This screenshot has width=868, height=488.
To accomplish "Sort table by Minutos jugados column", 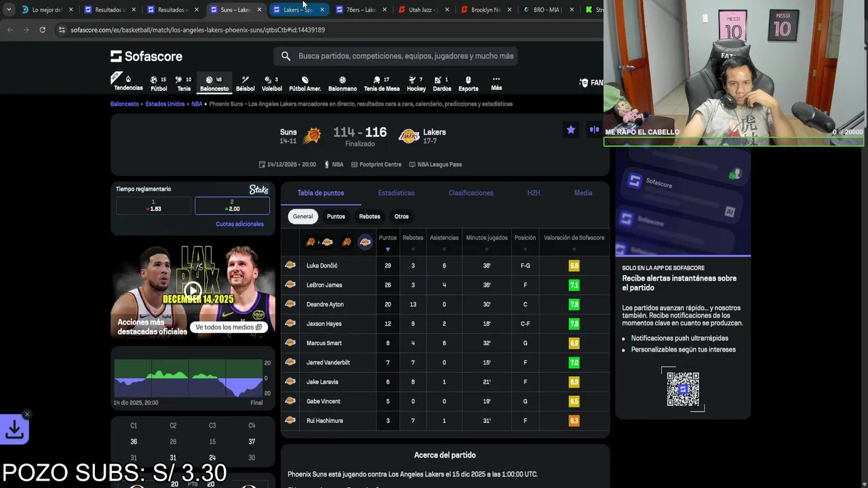I will [x=487, y=242].
